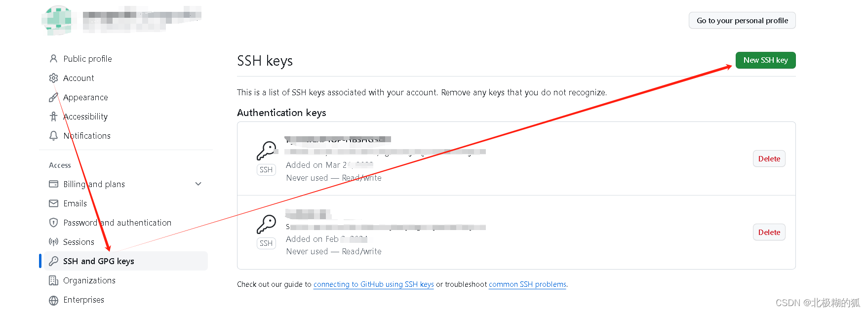This screenshot has width=868, height=312.
Task: Click the Appearance paintbrush icon
Action: 53,97
